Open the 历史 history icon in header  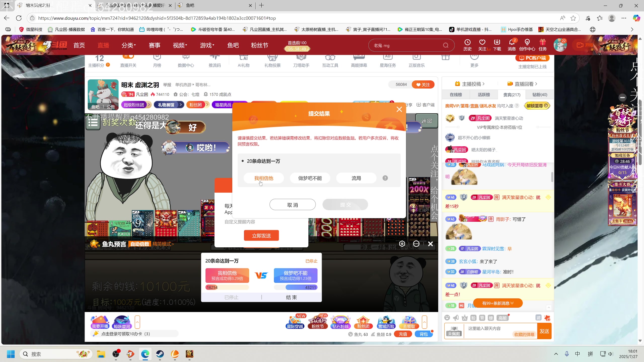467,45
